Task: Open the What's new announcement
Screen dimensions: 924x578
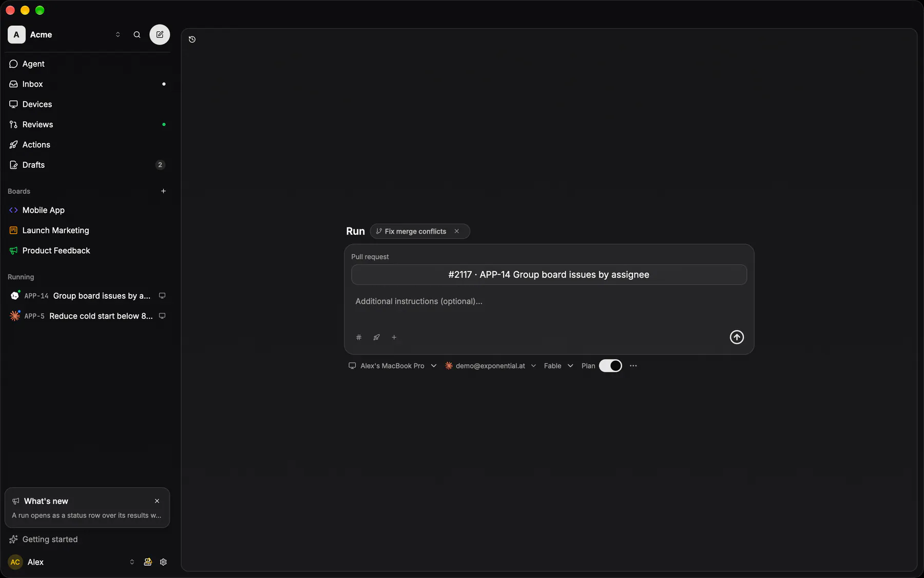Action: (87, 508)
